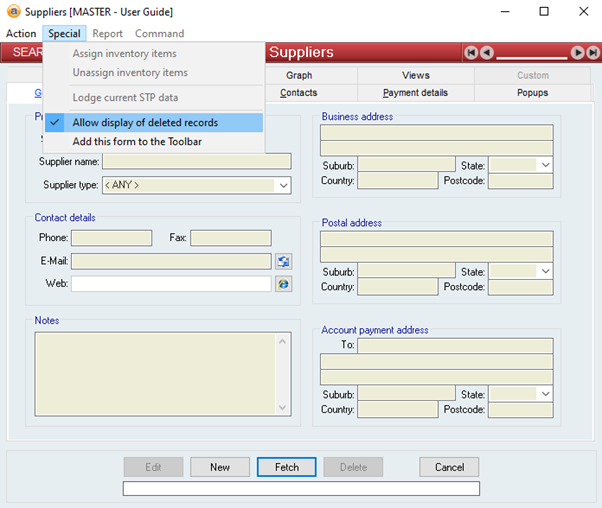
Task: Click the Fetch button
Action: click(286, 467)
